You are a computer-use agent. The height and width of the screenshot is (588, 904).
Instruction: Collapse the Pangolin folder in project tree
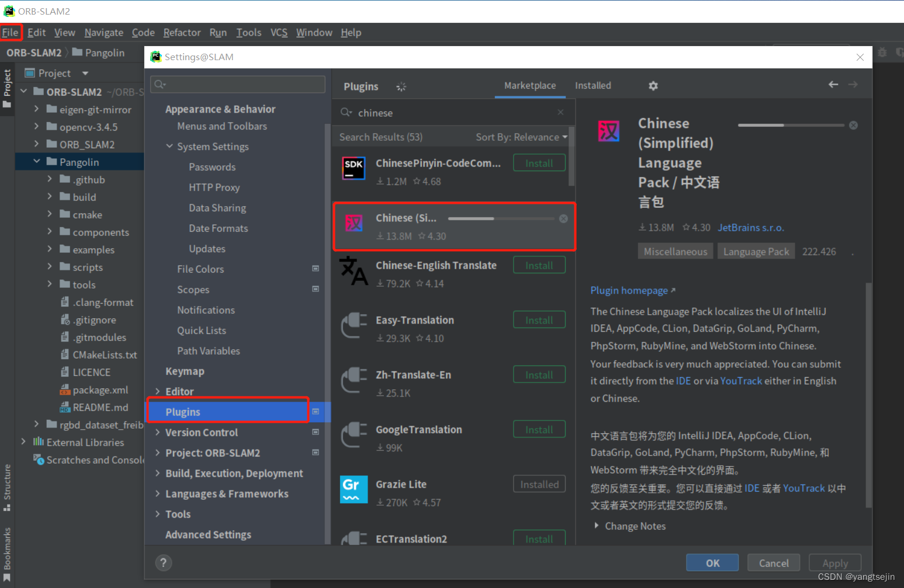coord(37,162)
